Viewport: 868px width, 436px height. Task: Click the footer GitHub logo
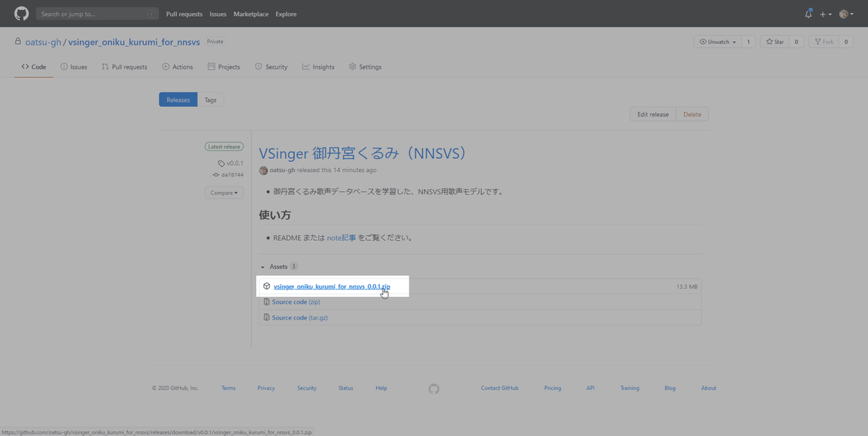(x=434, y=388)
